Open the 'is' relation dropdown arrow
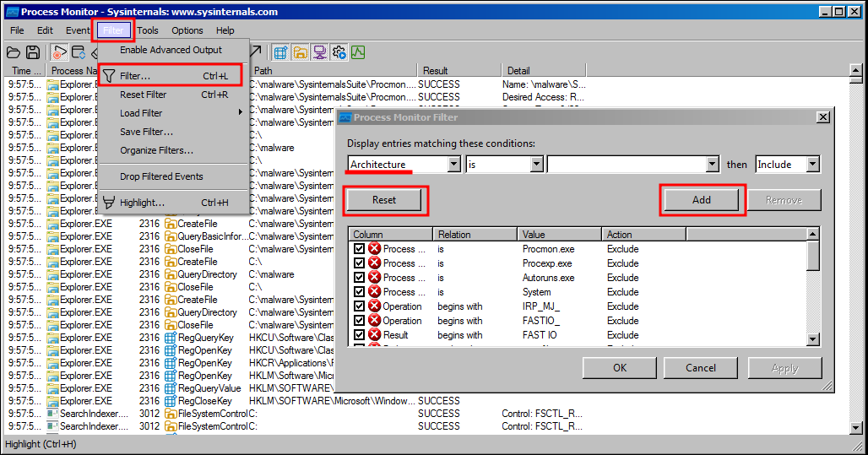 [x=536, y=165]
